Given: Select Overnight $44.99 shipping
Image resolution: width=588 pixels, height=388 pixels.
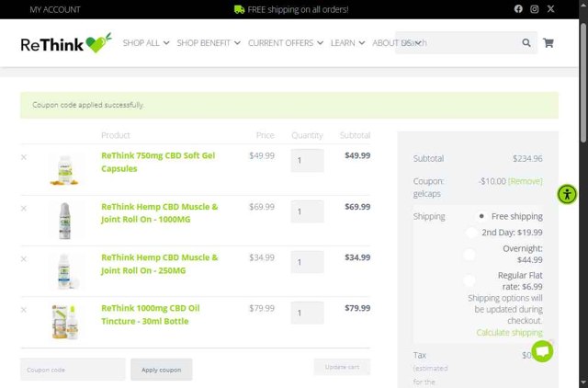Looking at the screenshot, I should point(469,255).
